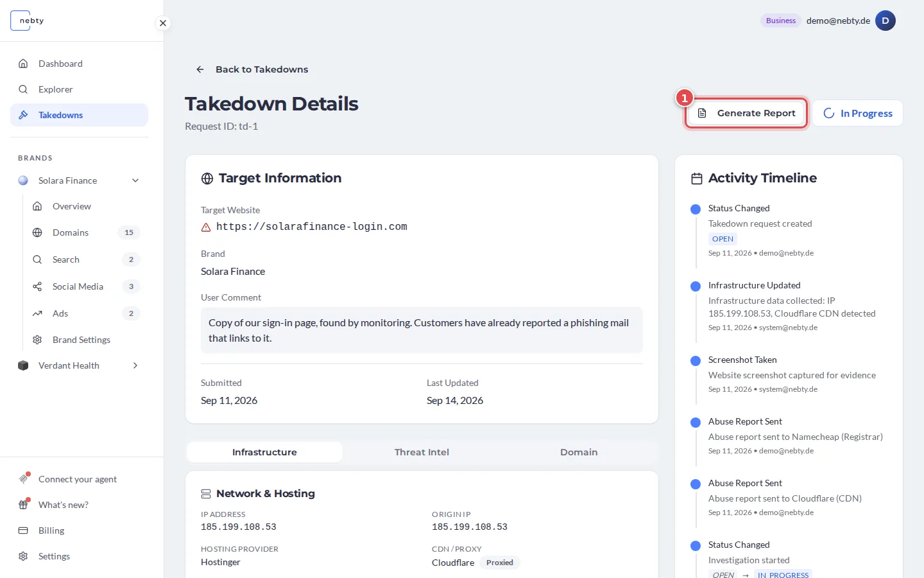Open the Billing page
This screenshot has width=924, height=578.
coord(79,530)
